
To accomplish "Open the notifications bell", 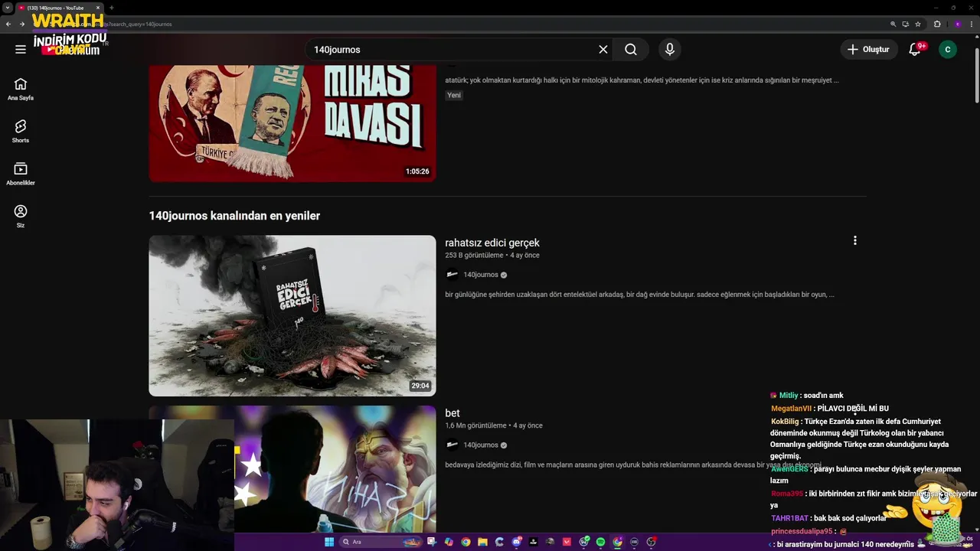I will tap(915, 49).
